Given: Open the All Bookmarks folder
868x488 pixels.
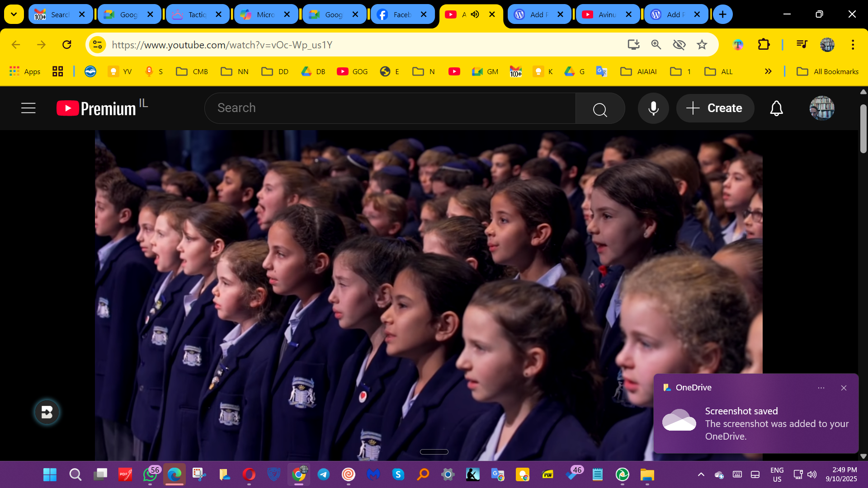Looking at the screenshot, I should (x=828, y=71).
